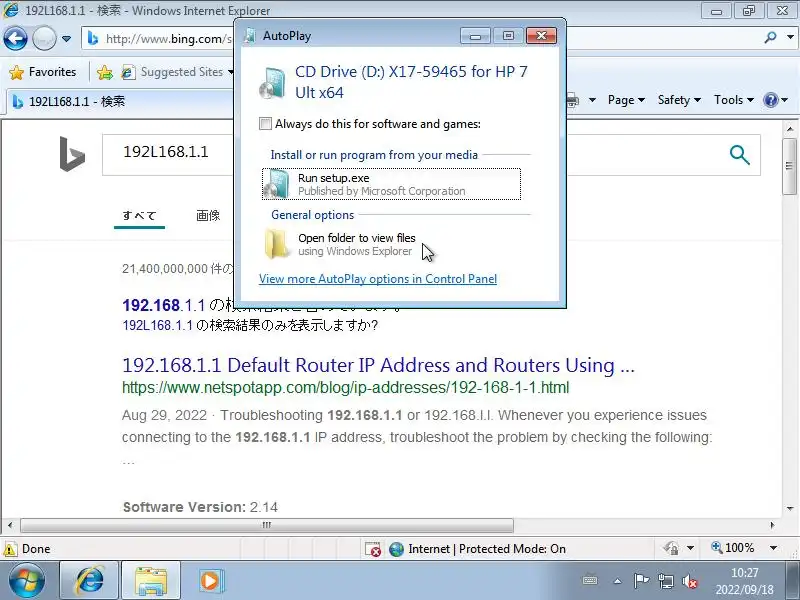
Task: Click Open folder to view files option
Action: tap(391, 244)
